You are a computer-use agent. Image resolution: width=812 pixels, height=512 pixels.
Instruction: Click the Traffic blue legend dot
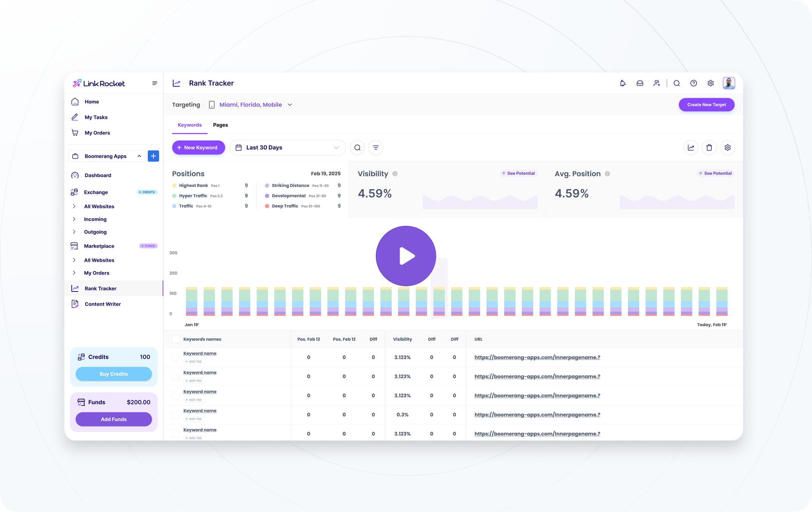pos(174,206)
